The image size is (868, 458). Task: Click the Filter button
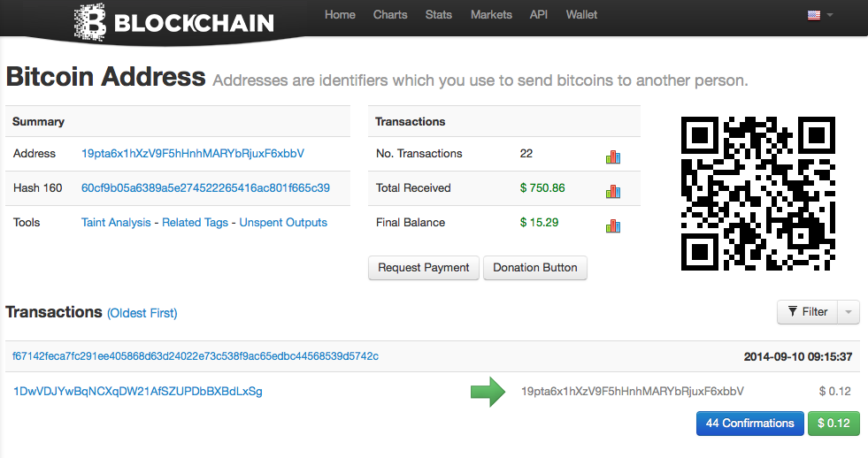[x=808, y=312]
